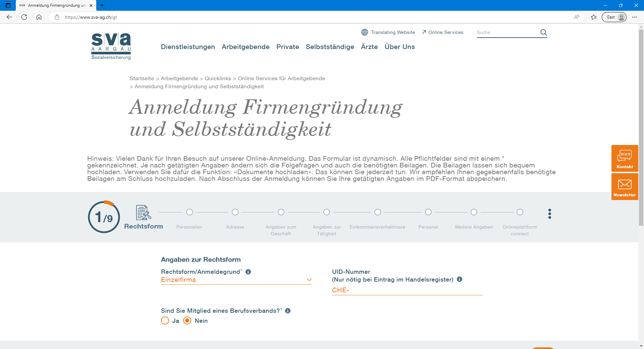Open the Newsletter envelope side button
This screenshot has height=349, width=644.
coord(625,187)
